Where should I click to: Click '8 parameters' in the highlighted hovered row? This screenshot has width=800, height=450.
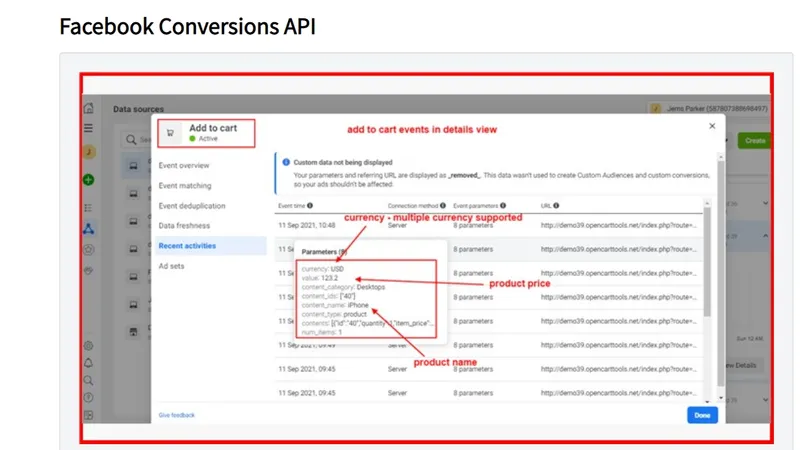473,249
